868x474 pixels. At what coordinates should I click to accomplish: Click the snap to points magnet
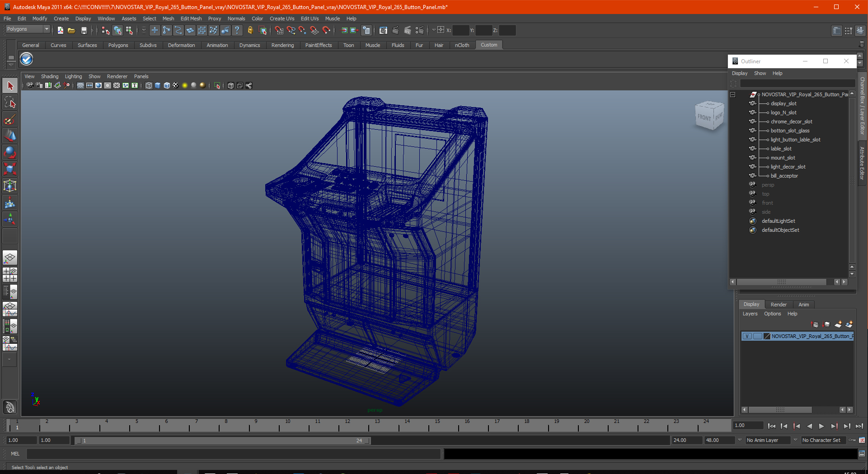[x=302, y=30]
